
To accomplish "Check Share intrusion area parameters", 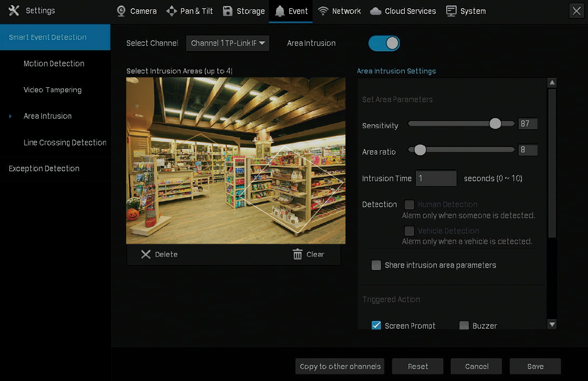I will pos(376,265).
